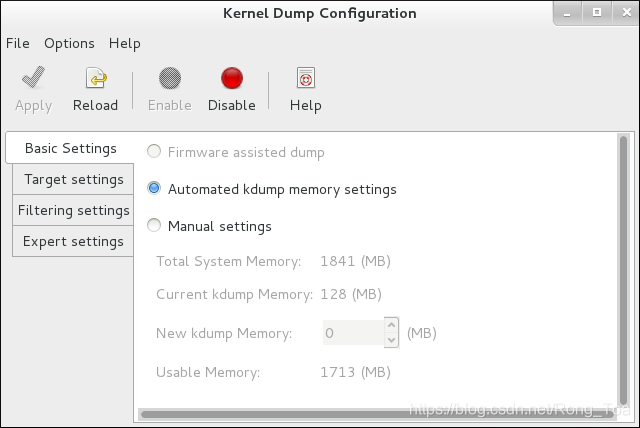Maximize the Kernel Dump Configuration window
Image resolution: width=640 pixels, height=428 pixels.
[597, 13]
